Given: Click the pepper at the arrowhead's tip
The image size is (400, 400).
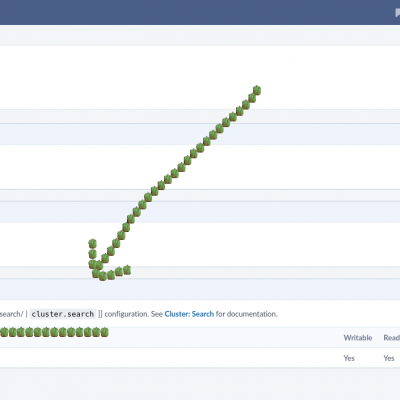Looking at the screenshot, I should (95, 273).
